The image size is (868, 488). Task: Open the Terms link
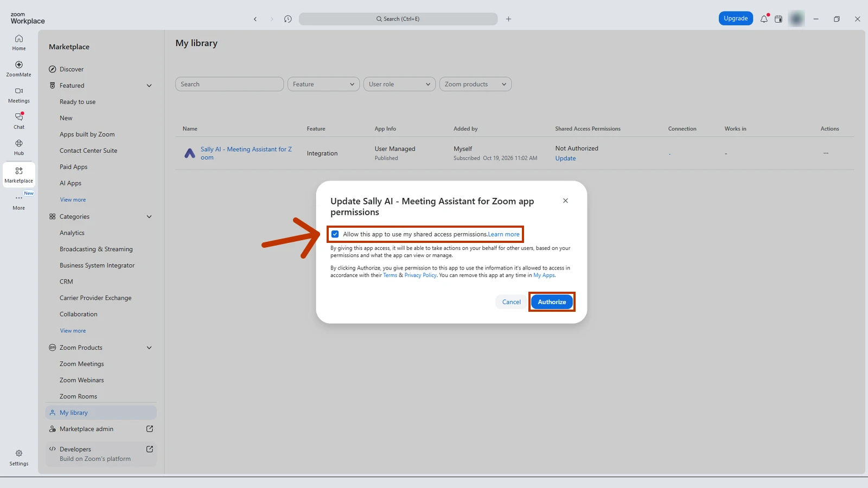(x=390, y=275)
